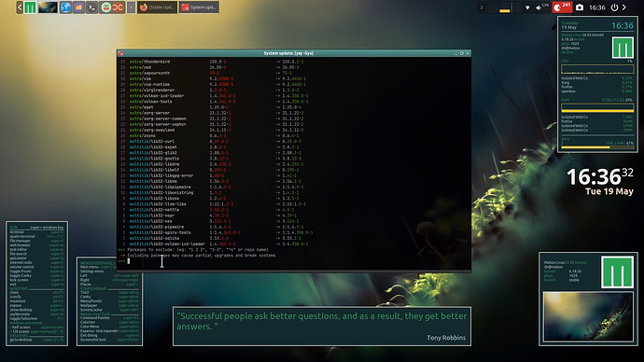Open the red updates notifier showing 241
The height and width of the screenshot is (362, 644).
click(562, 7)
